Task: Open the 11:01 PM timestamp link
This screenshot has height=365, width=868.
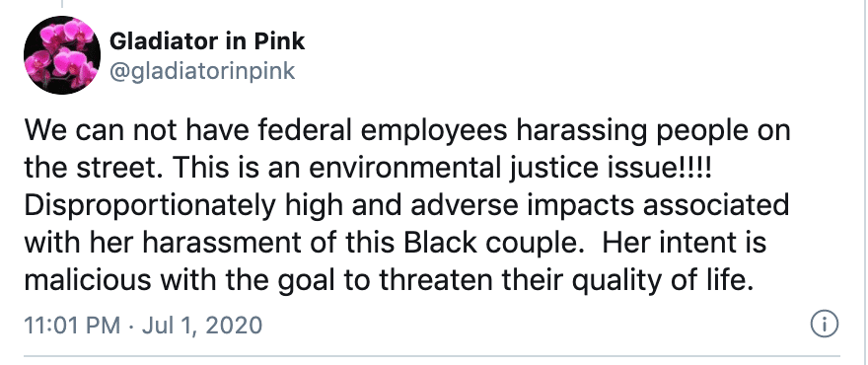Action: coord(72,326)
